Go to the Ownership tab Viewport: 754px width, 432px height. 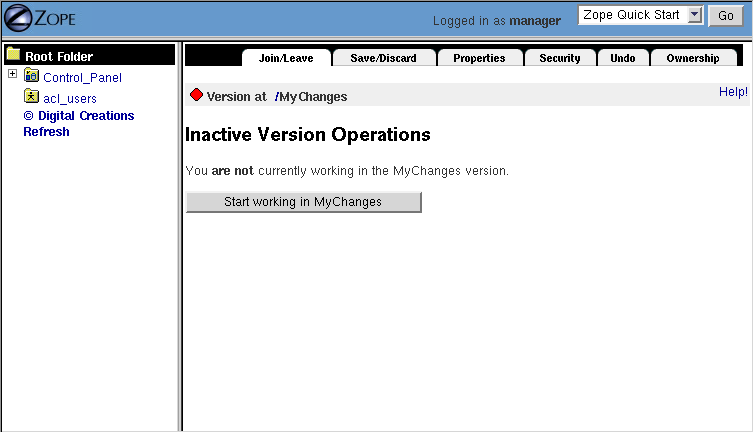coord(692,58)
